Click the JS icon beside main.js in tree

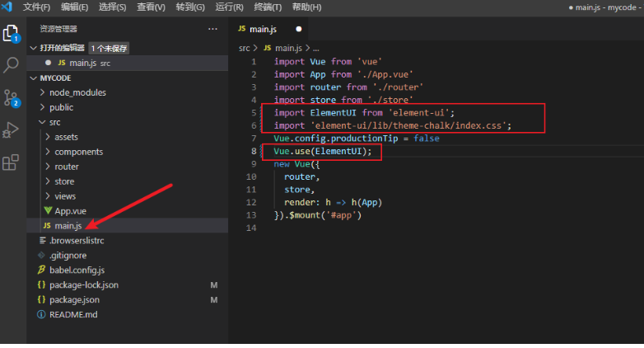click(x=47, y=225)
